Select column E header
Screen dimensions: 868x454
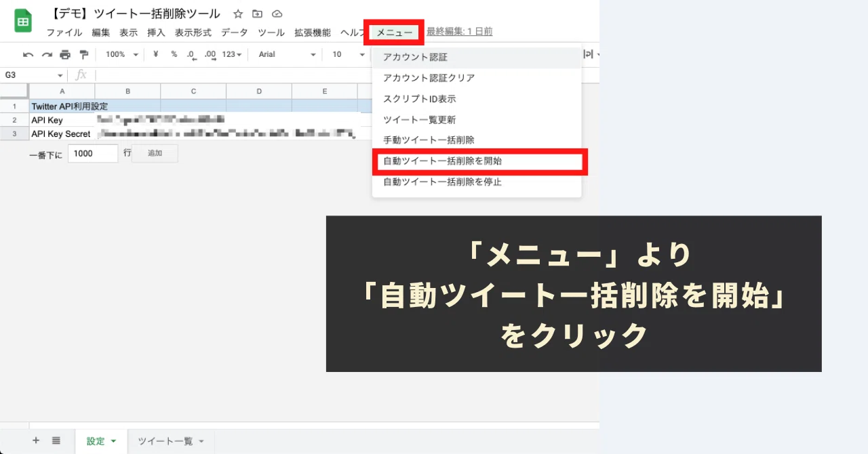click(325, 91)
